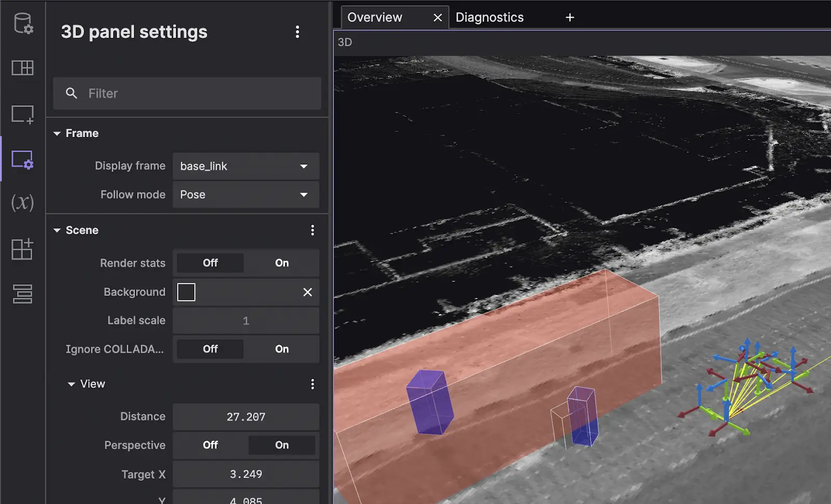The image size is (831, 504).
Task: Turn Render stats On
Action: [282, 263]
